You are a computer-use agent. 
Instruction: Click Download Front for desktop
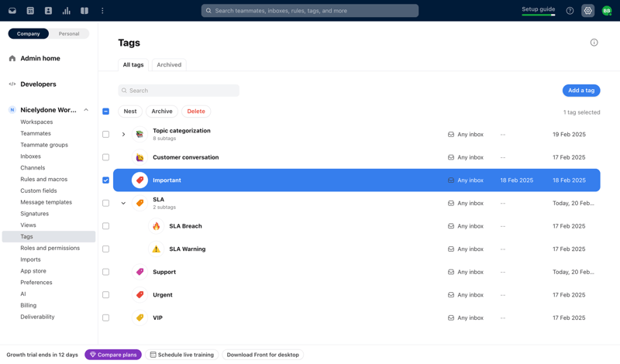tap(263, 355)
